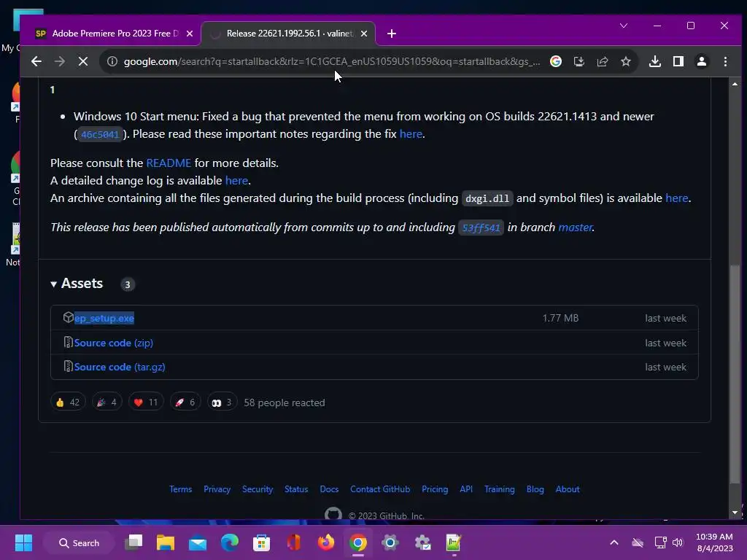
Task: Click the heart reaction 11
Action: point(146,402)
